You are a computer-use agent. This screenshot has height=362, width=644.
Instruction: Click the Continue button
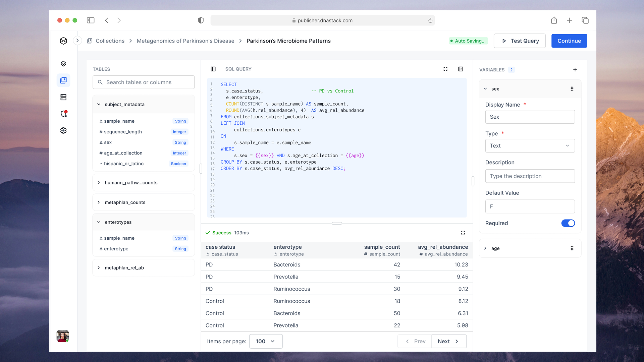(569, 41)
